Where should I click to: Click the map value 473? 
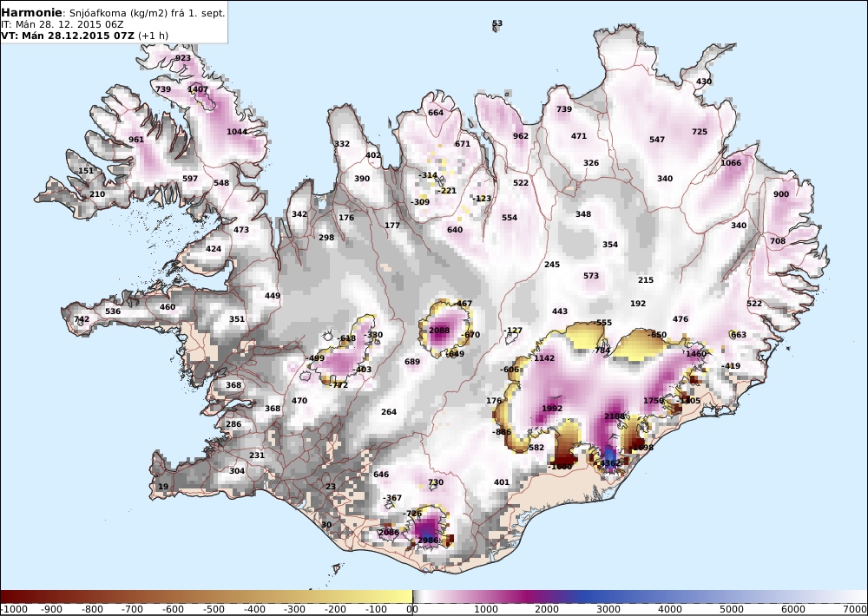[x=240, y=229]
